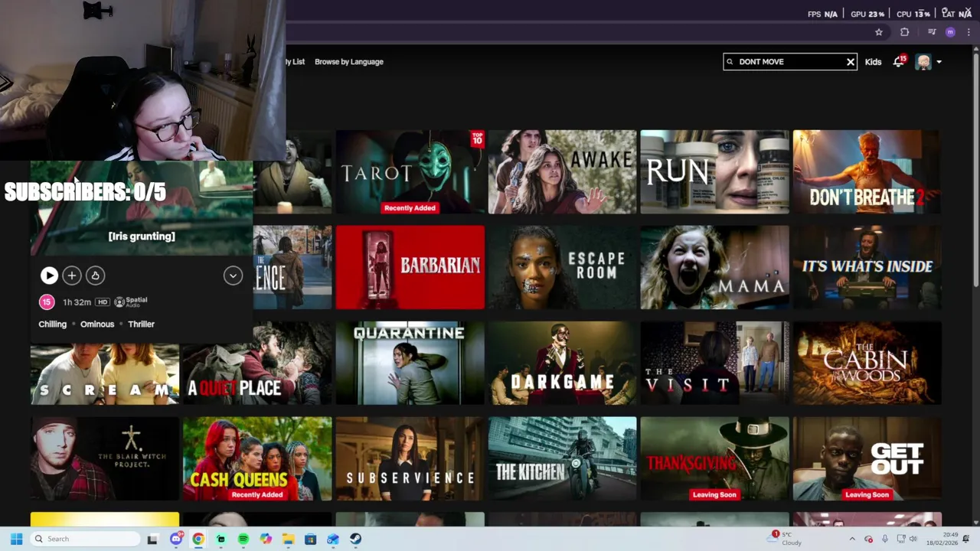Choose the Dark Game thumbnail
Image resolution: width=980 pixels, height=551 pixels.
[562, 363]
